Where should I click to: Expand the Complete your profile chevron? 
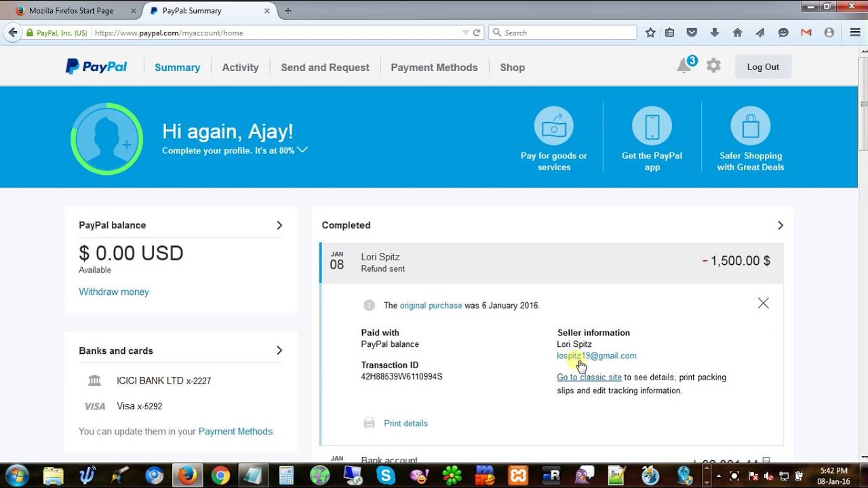[302, 150]
